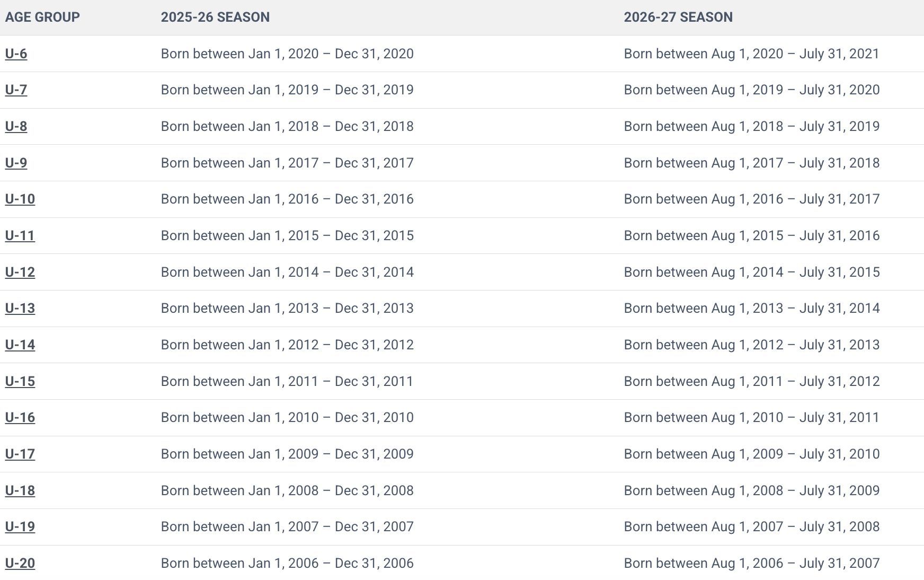Click the 2026-27 SEASON column header
The image size is (924, 580).
coord(678,17)
